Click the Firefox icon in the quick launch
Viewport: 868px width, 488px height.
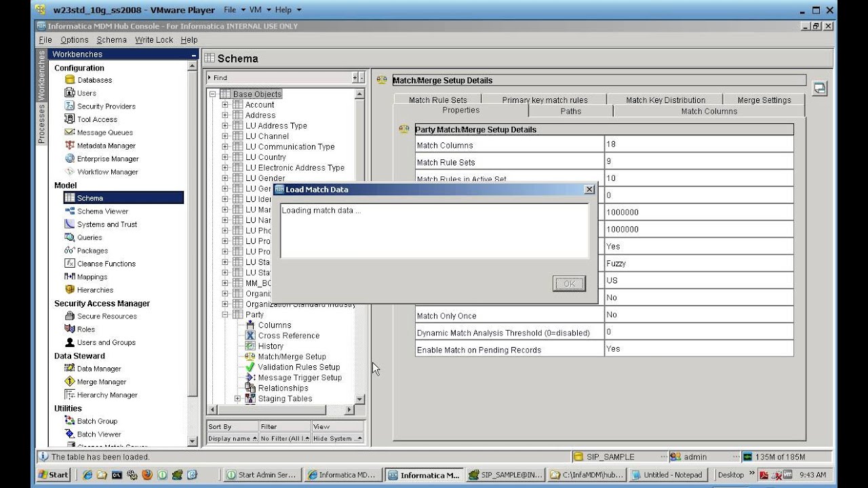(x=146, y=475)
